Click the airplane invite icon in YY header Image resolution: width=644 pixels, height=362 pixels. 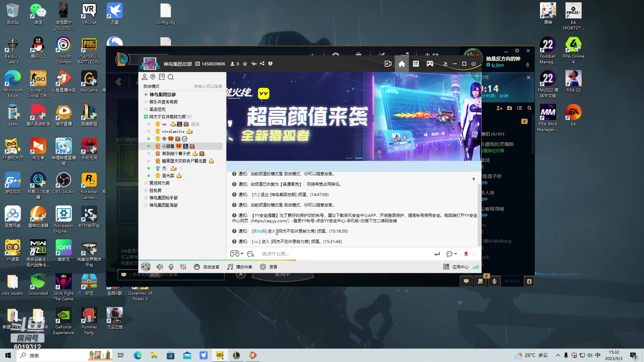coord(254,64)
